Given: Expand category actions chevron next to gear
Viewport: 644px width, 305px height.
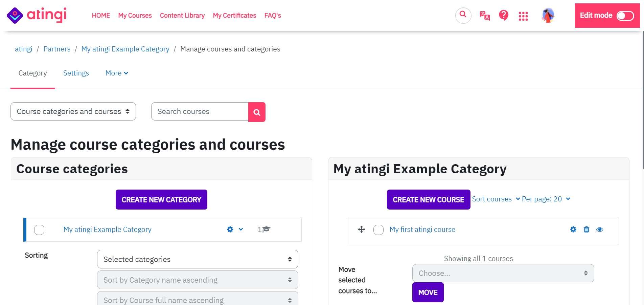Looking at the screenshot, I should (x=241, y=230).
